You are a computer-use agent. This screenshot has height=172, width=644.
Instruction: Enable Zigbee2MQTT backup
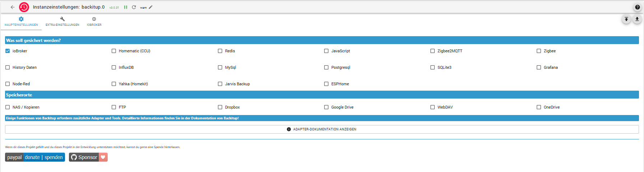tap(433, 51)
